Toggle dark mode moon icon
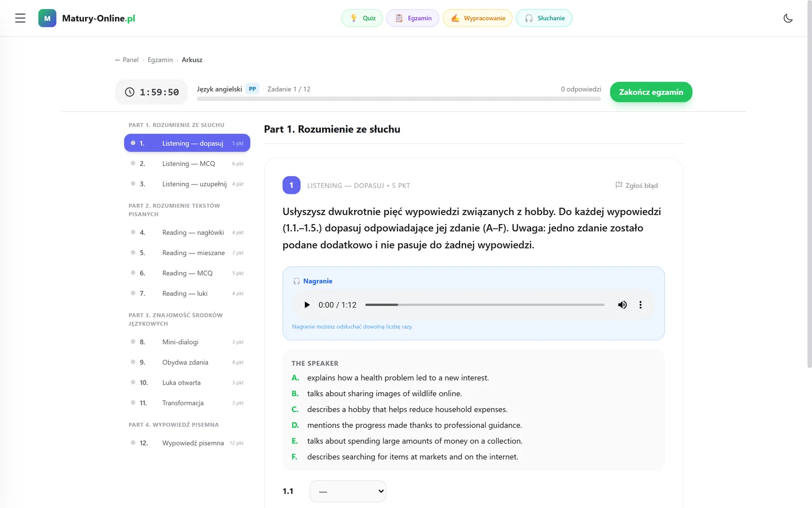Image resolution: width=812 pixels, height=508 pixels. (x=788, y=18)
